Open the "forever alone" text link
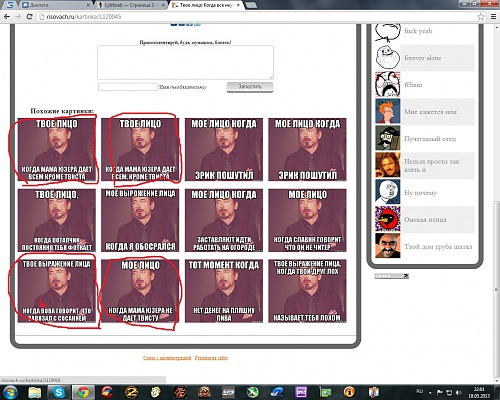Viewport: 500px width, 400px height. (423, 58)
